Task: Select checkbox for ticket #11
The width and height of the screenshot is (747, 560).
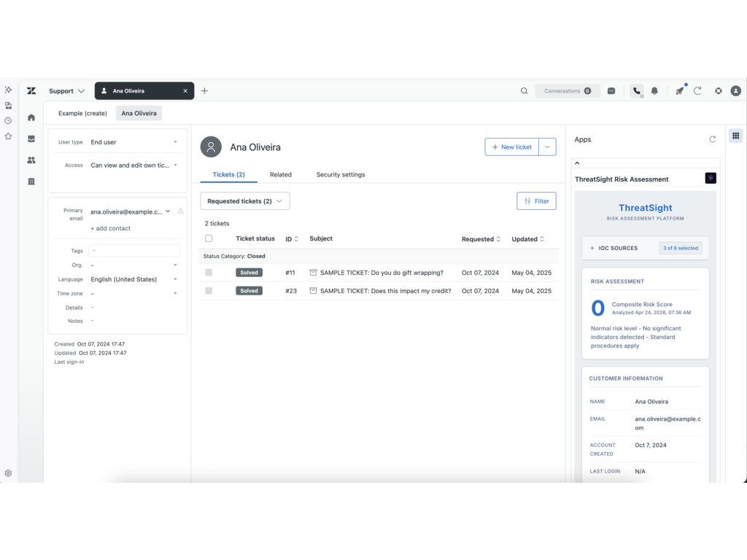Action: click(x=209, y=273)
